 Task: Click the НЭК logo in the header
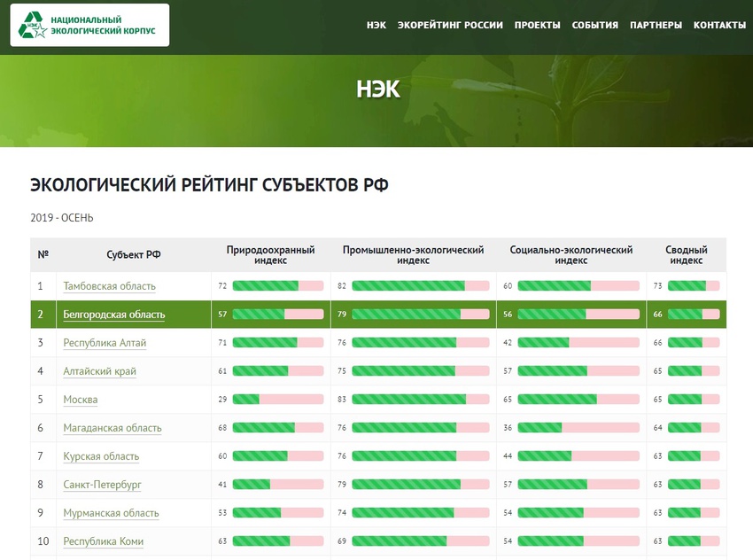[89, 25]
